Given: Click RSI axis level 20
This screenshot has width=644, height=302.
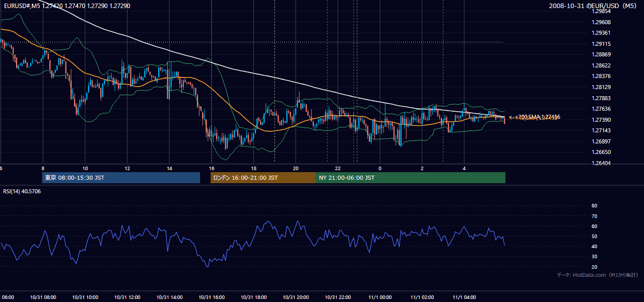Looking at the screenshot, I should (x=594, y=267).
